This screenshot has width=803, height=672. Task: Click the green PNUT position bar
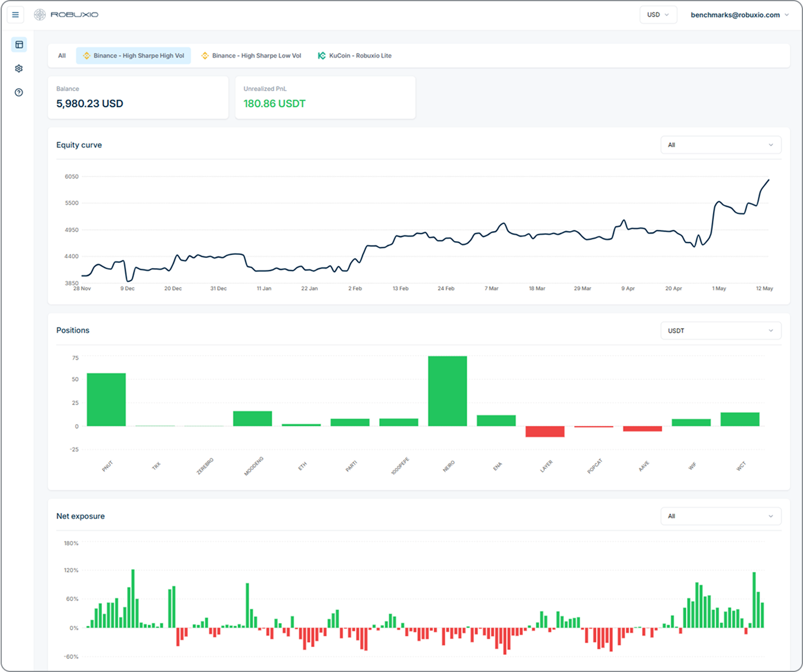(106, 398)
